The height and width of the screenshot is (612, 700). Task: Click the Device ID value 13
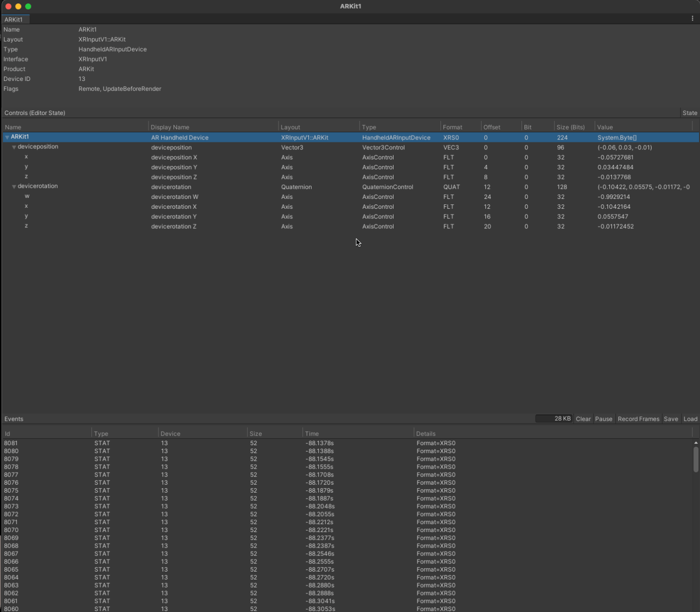tap(81, 79)
